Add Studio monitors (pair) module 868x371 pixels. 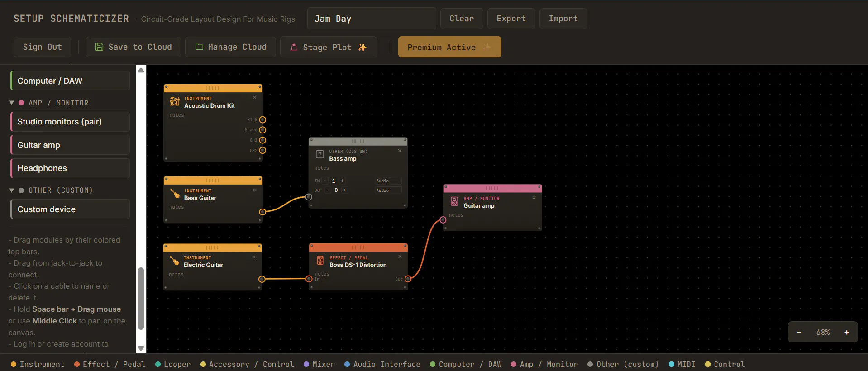tap(70, 122)
